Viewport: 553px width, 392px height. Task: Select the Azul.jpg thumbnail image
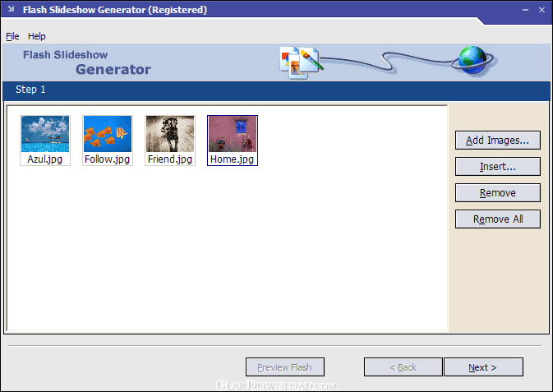pyautogui.click(x=45, y=134)
